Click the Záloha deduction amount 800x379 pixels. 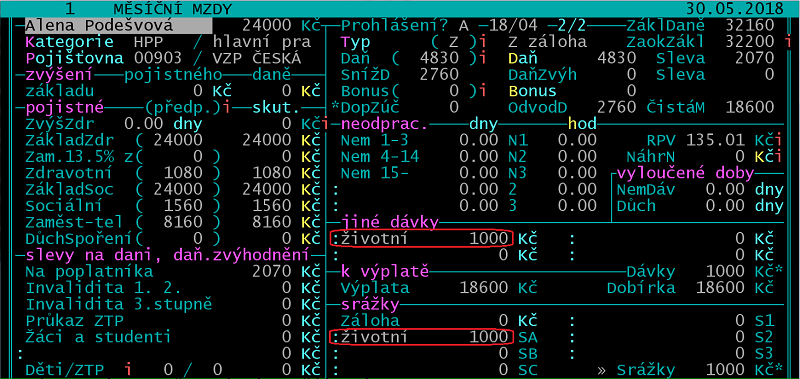pos(505,320)
